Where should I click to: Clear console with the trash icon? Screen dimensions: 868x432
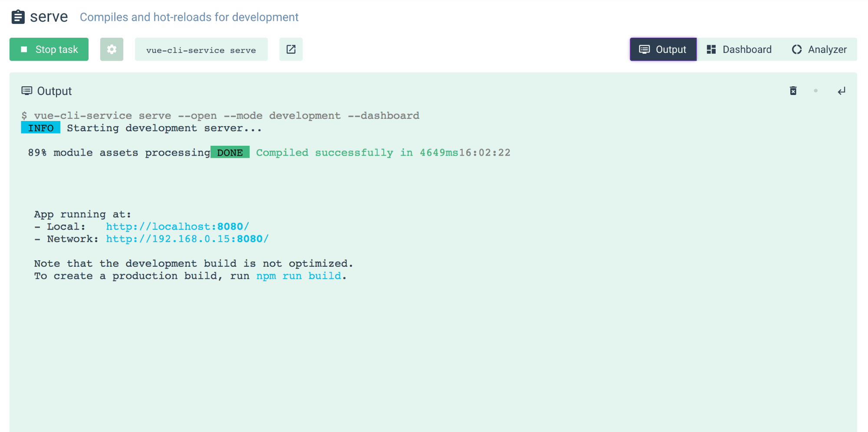tap(793, 91)
